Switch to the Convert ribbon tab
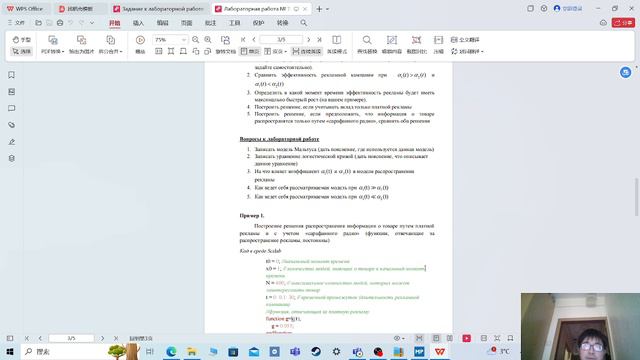 pyautogui.click(x=282, y=23)
